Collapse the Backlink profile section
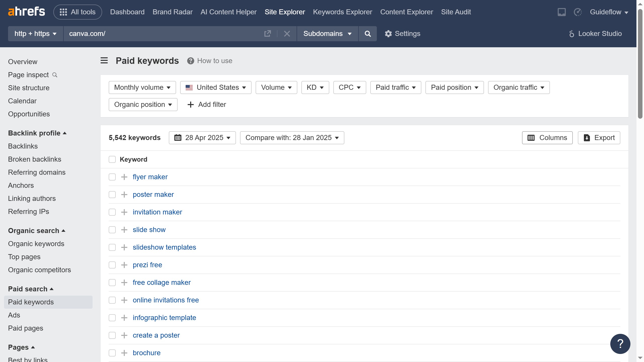The width and height of the screenshot is (644, 362). (37, 133)
